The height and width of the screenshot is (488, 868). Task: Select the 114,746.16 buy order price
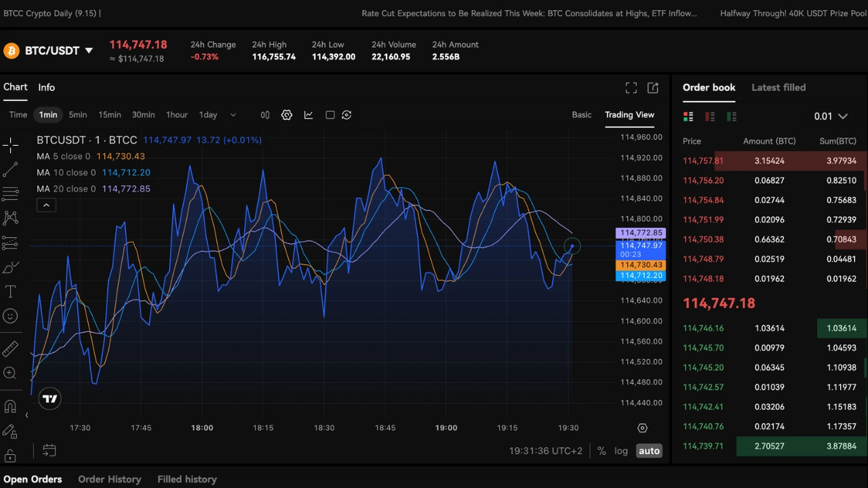(703, 328)
